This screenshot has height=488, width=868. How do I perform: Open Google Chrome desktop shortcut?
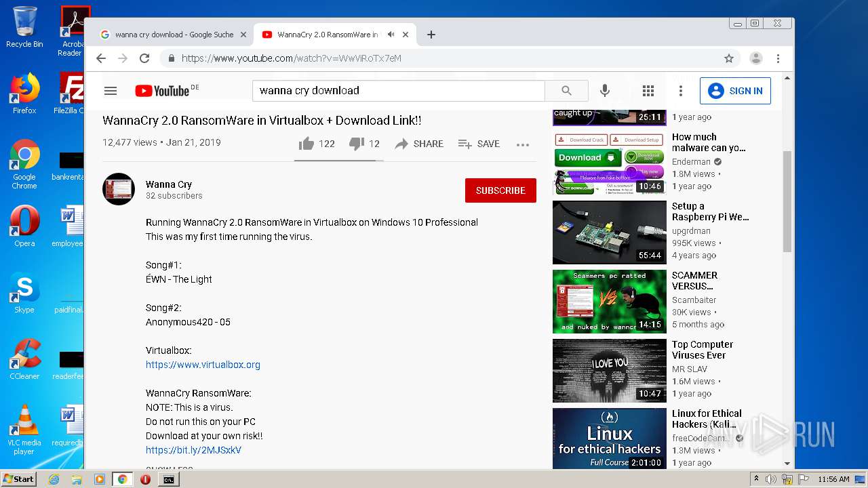pos(24,164)
